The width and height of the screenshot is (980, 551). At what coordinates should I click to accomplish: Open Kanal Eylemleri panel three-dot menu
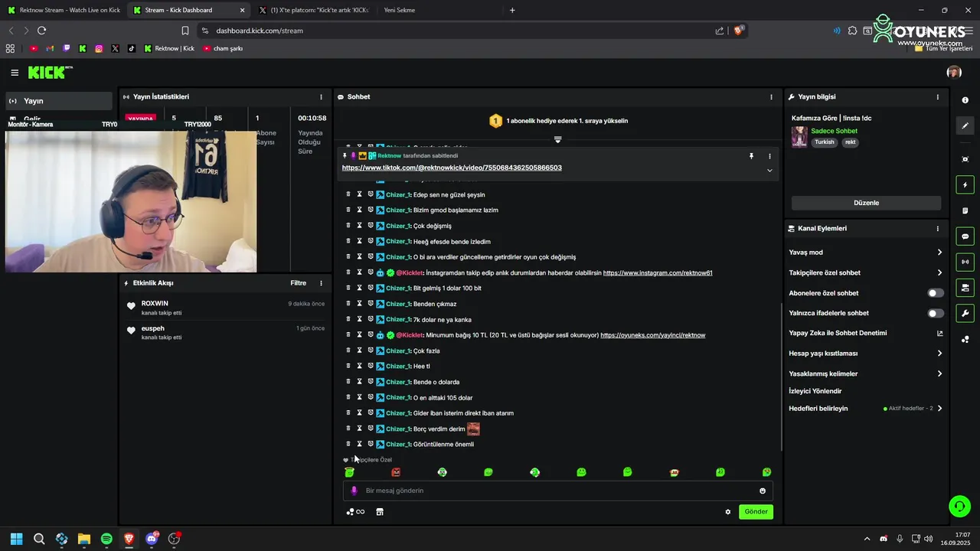click(x=937, y=229)
